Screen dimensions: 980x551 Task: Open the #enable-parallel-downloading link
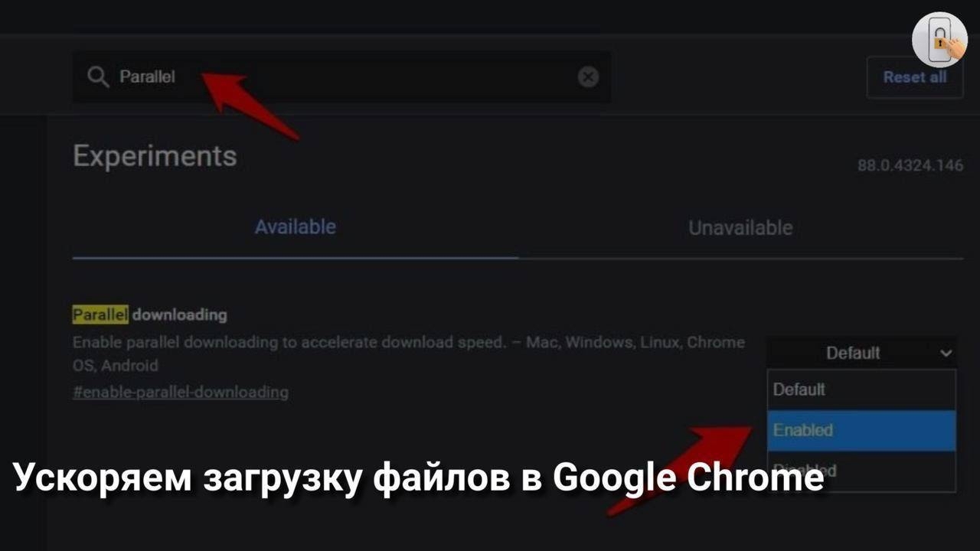click(x=181, y=393)
